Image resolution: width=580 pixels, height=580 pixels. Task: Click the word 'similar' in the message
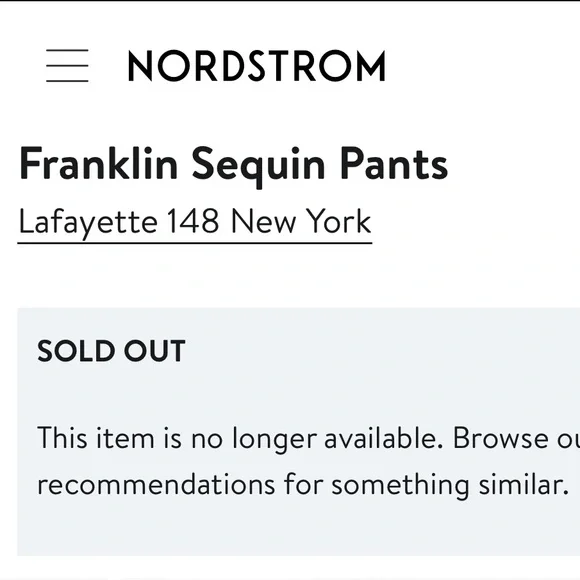[x=524, y=483]
